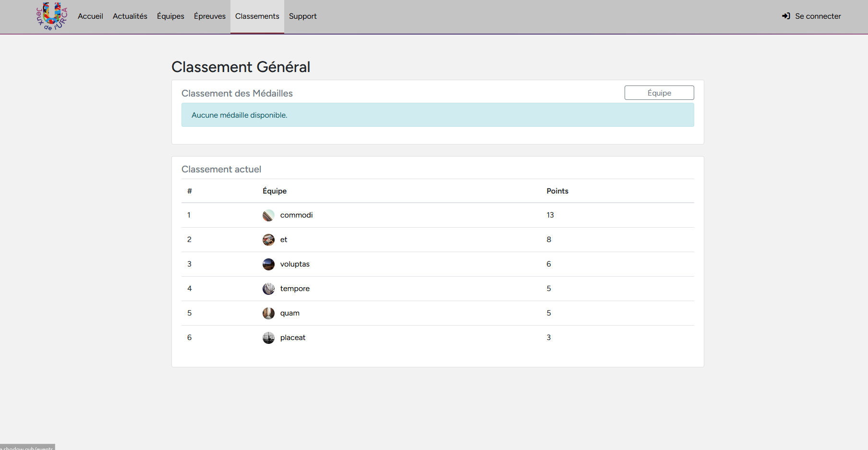Screen dimensions: 868x450
Task: Click the voluptas team avatar
Action: point(268,264)
